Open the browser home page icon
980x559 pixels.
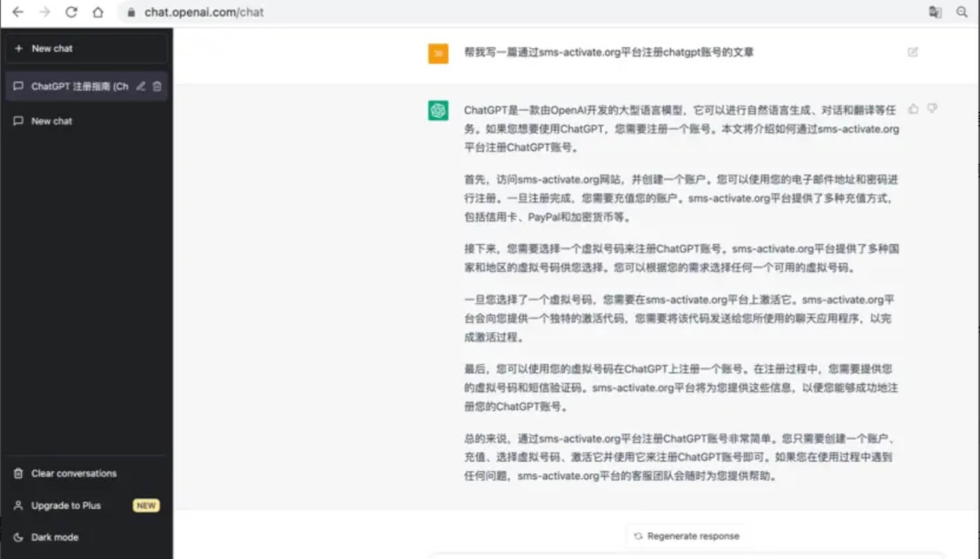pos(98,12)
